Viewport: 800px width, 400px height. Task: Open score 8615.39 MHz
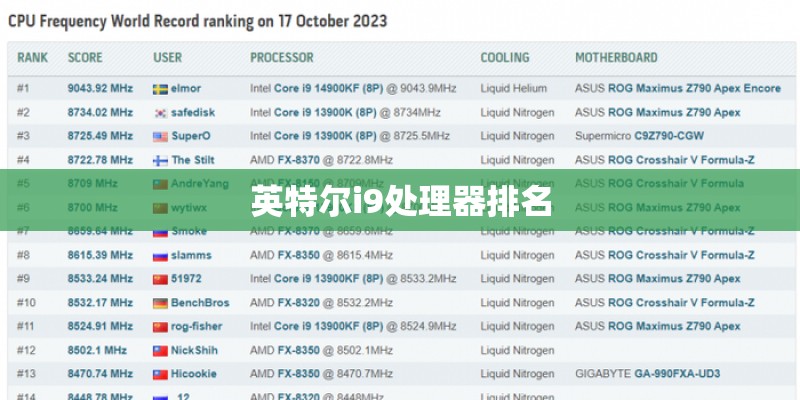pyautogui.click(x=100, y=255)
